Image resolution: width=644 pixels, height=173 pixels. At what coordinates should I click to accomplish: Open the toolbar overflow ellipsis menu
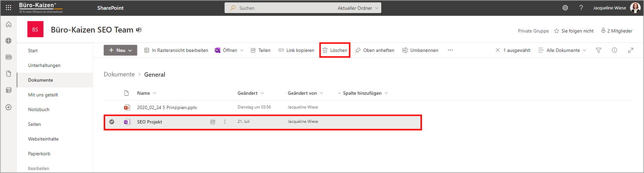click(x=450, y=50)
